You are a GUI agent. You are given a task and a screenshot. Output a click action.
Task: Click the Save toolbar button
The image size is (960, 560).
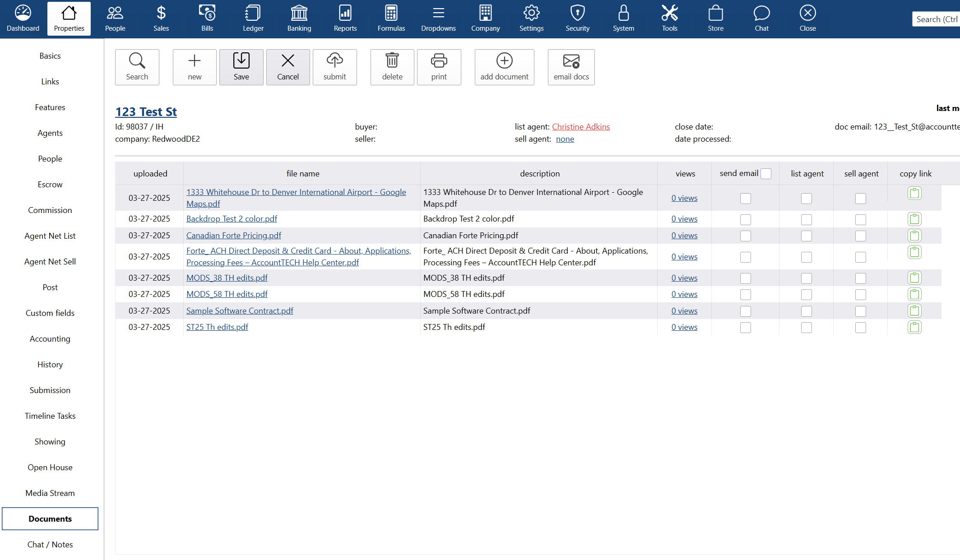click(x=241, y=67)
